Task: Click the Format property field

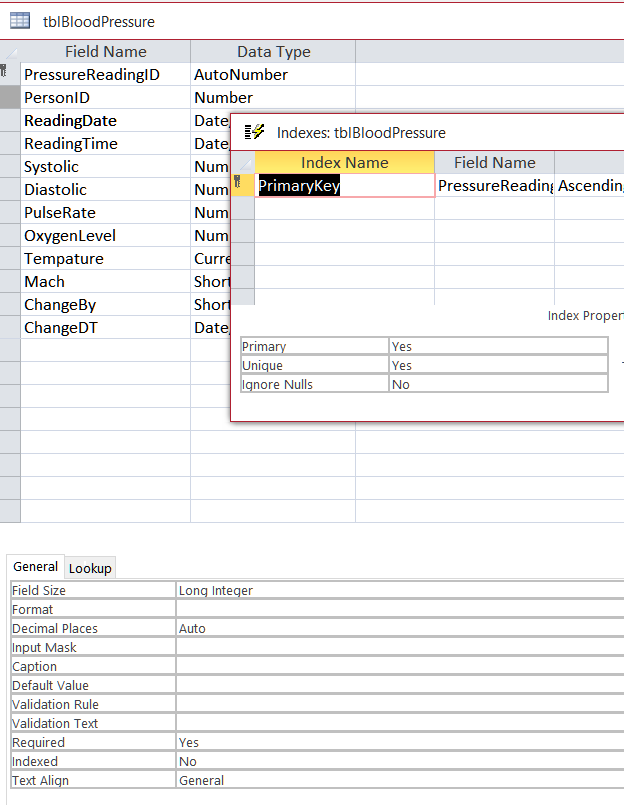Action: pyautogui.click(x=400, y=609)
